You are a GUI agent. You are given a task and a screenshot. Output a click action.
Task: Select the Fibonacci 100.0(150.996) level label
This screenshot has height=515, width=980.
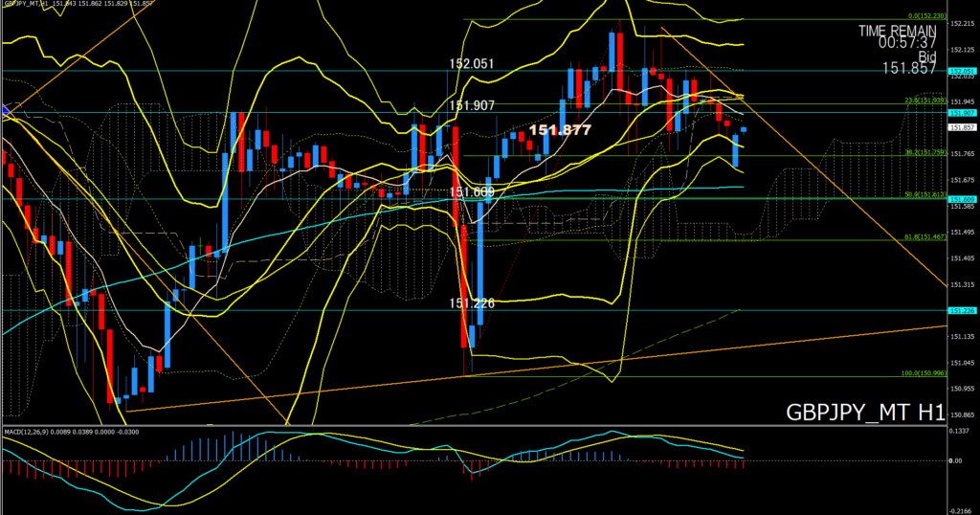click(924, 373)
